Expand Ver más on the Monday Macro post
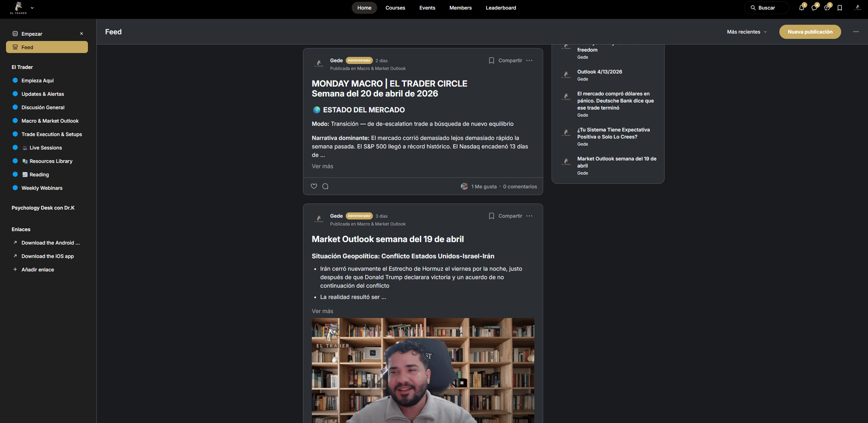 (x=322, y=166)
